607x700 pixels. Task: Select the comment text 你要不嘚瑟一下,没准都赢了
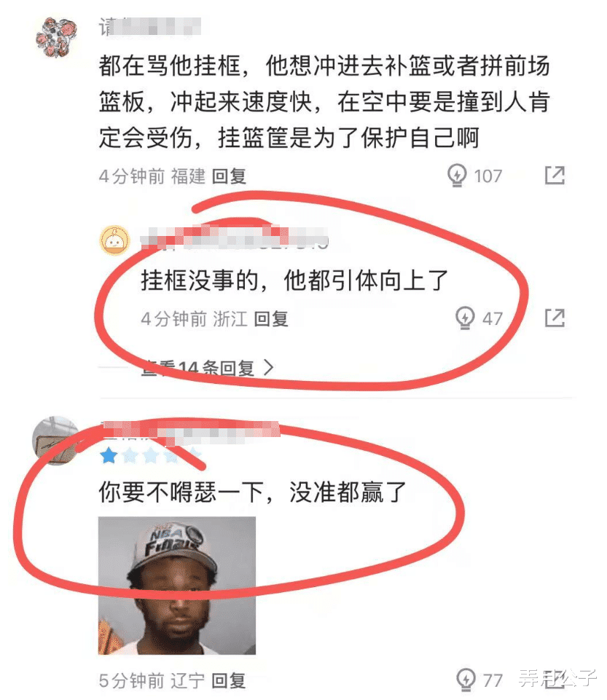(x=252, y=492)
